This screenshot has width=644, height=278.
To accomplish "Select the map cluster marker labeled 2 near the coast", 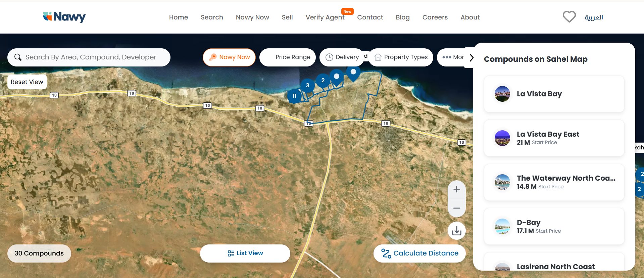I will click(x=323, y=80).
